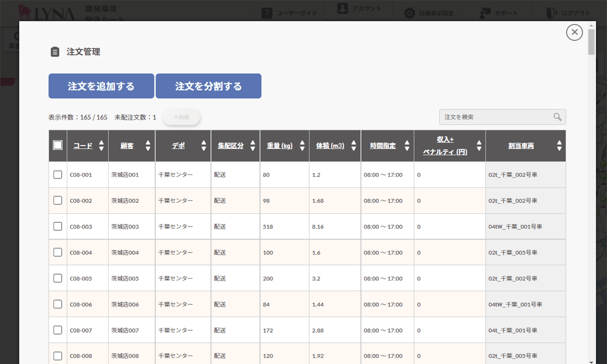The width and height of the screenshot is (607, 364).
Task: Sort by the コード column arrows
Action: pos(101,146)
